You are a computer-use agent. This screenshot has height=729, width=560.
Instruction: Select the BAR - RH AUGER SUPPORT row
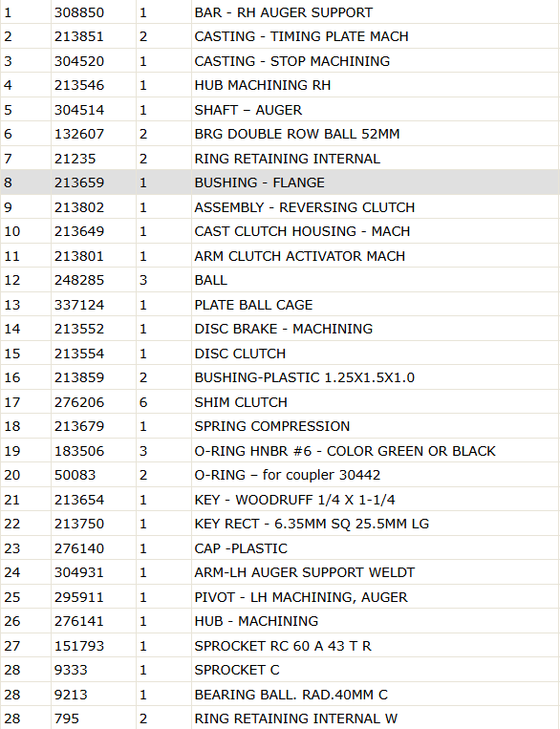pyautogui.click(x=280, y=12)
